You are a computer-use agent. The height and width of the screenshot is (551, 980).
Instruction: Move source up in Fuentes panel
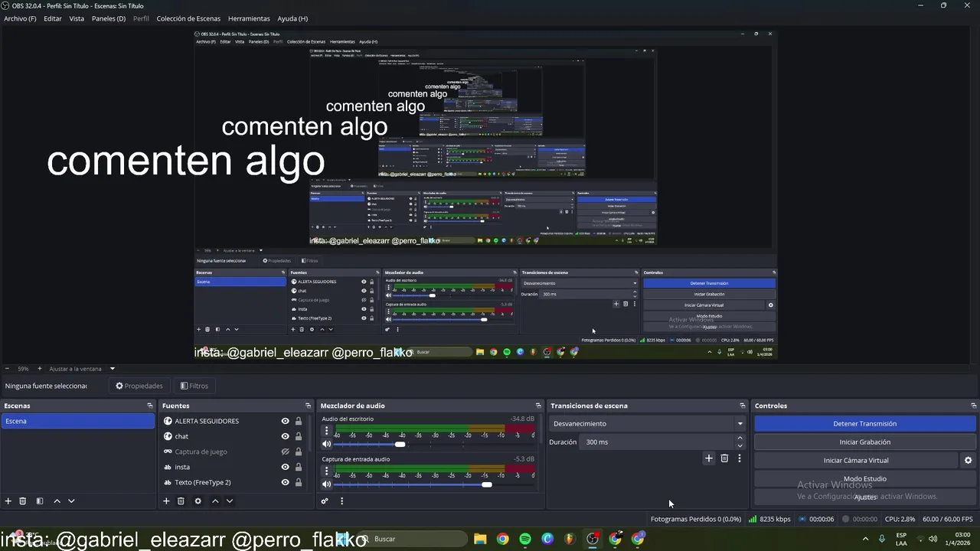pos(215,501)
